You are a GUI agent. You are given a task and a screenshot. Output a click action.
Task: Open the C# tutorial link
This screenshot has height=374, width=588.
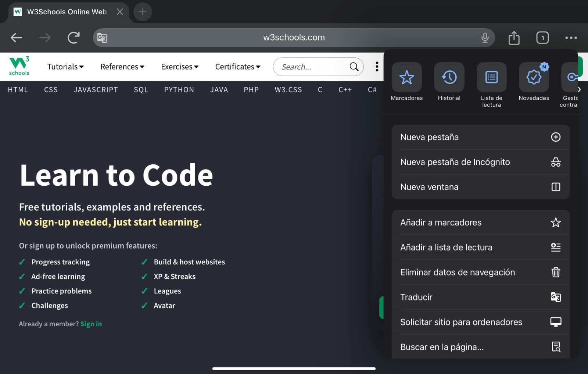[372, 90]
